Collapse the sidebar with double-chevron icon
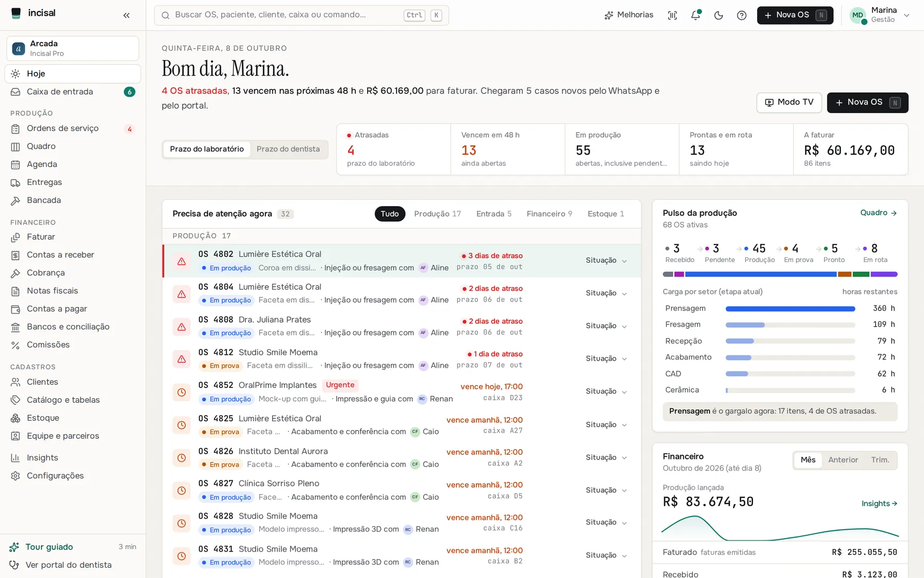 tap(126, 15)
